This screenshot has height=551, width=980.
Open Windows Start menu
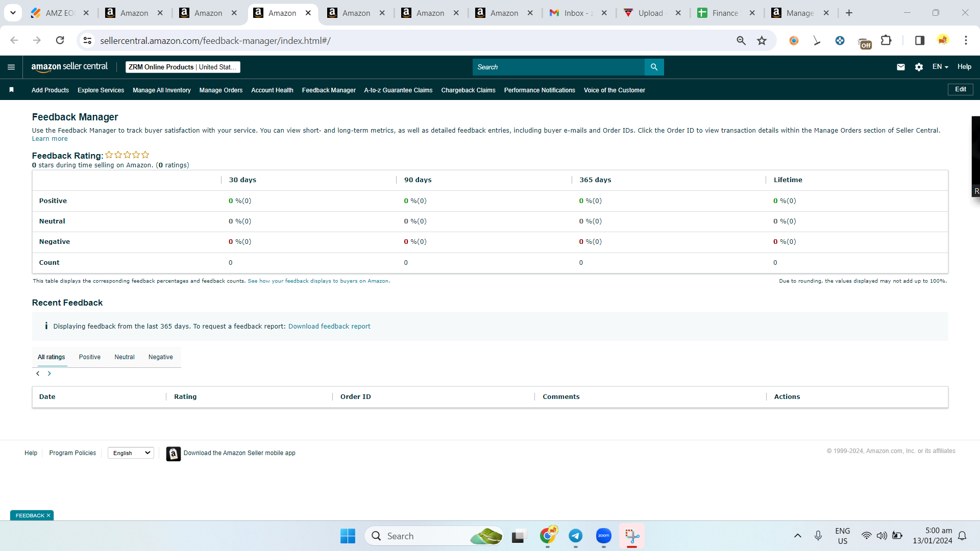(x=348, y=536)
